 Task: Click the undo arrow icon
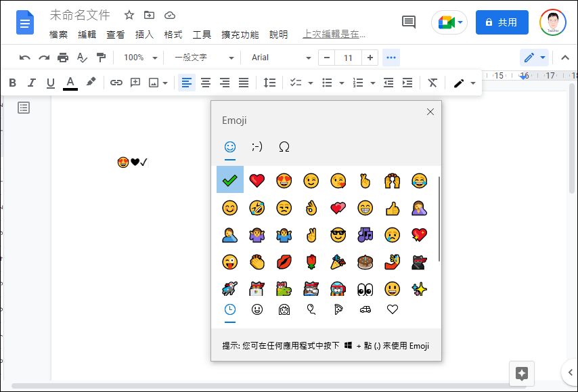pos(25,58)
